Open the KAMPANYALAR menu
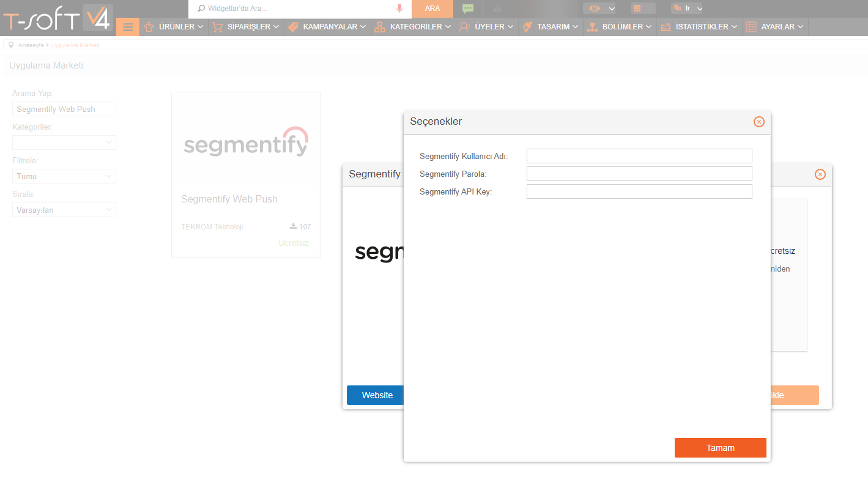This screenshot has height=490, width=868. point(327,27)
